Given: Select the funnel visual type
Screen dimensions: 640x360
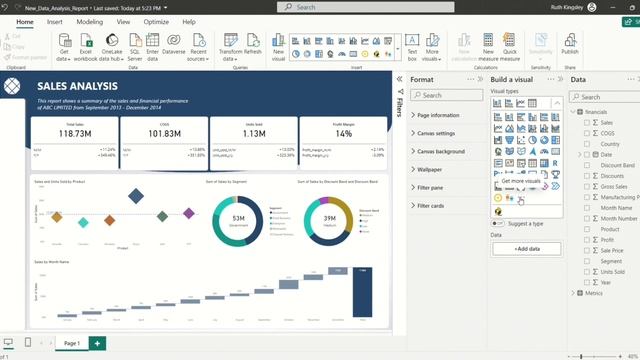Looking at the screenshot, I should [509, 140].
